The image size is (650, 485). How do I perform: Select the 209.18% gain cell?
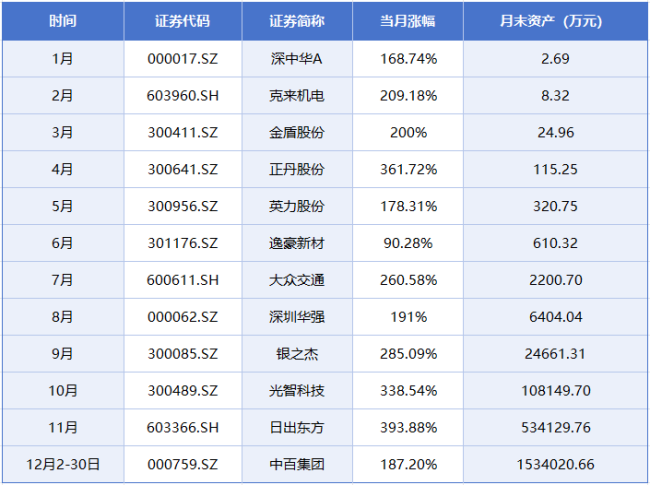pos(408,96)
